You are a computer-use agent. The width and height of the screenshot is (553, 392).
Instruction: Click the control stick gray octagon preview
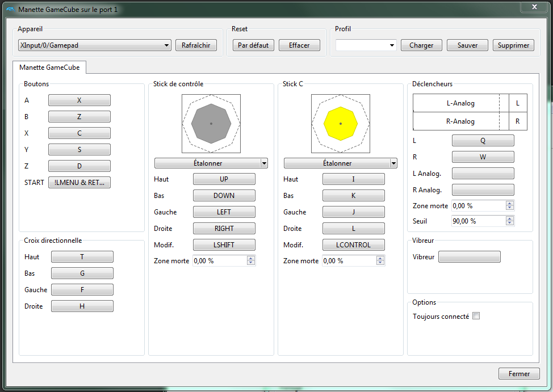point(211,124)
